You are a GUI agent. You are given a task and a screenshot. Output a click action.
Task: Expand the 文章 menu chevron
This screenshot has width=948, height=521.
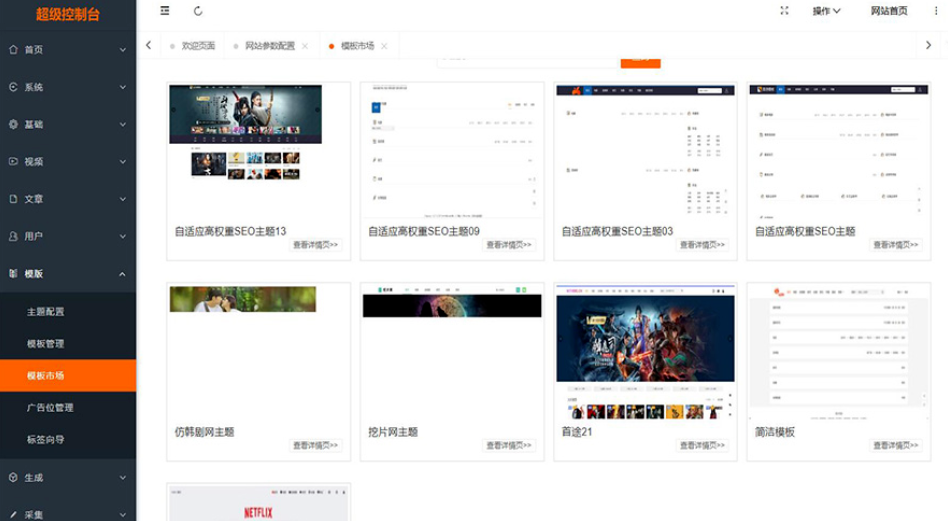(123, 199)
